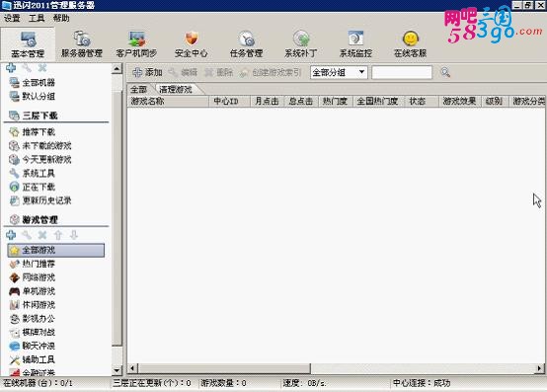Screen dimensions: 547x392
Task: Open the 服务器管理 toolbar section
Action: (x=82, y=43)
